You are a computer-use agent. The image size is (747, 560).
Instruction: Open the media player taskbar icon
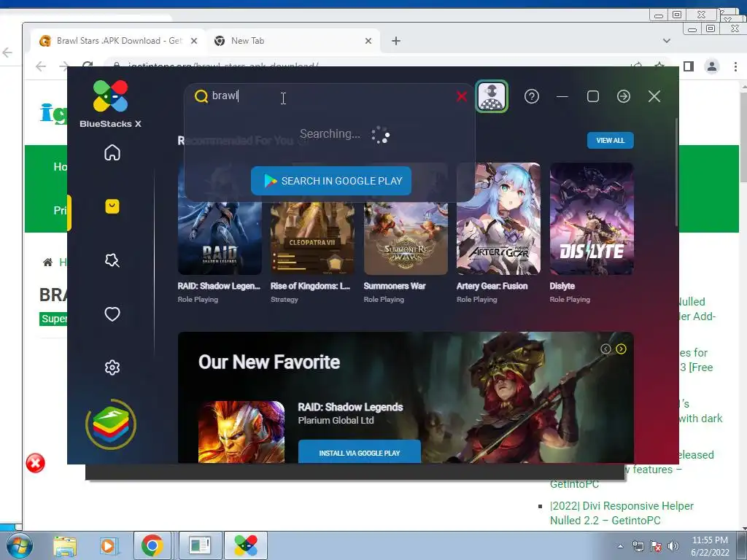pos(108,545)
